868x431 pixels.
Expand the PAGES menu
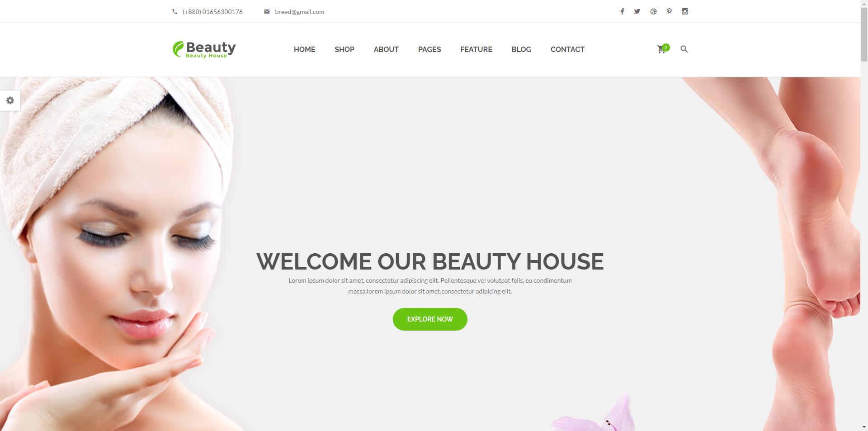pos(429,49)
